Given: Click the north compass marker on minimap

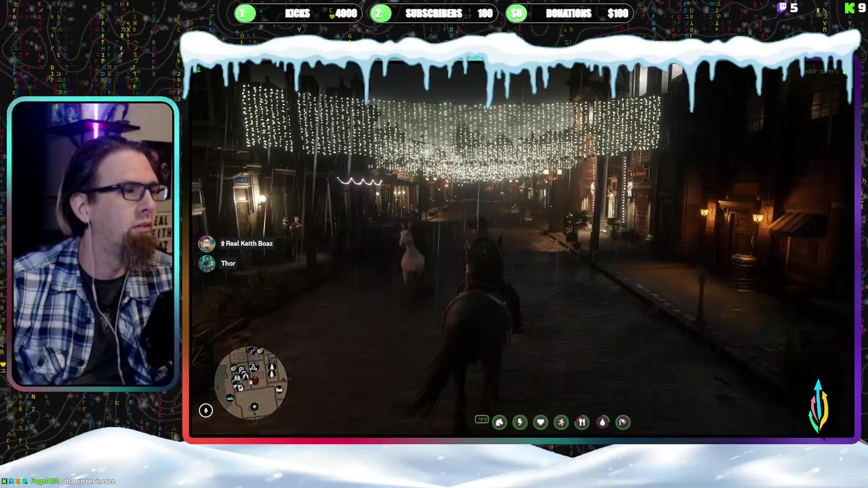Looking at the screenshot, I should click(x=254, y=407).
